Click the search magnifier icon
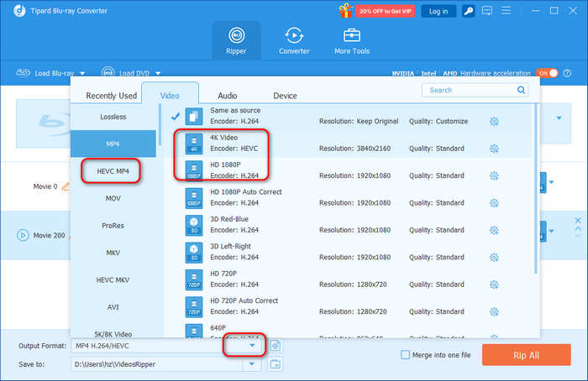The width and height of the screenshot is (588, 381). click(521, 90)
